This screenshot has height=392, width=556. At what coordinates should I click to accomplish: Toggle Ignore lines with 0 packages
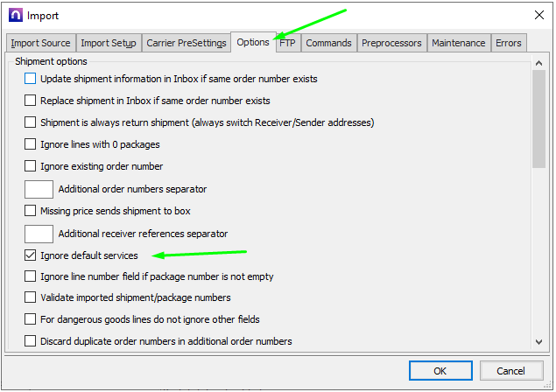click(31, 144)
